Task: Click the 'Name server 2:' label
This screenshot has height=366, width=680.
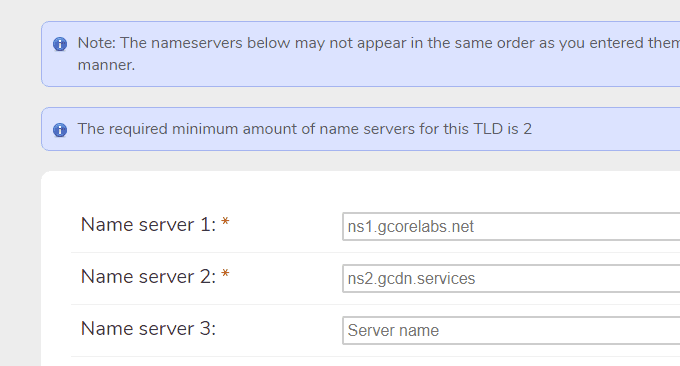Action: point(148,277)
